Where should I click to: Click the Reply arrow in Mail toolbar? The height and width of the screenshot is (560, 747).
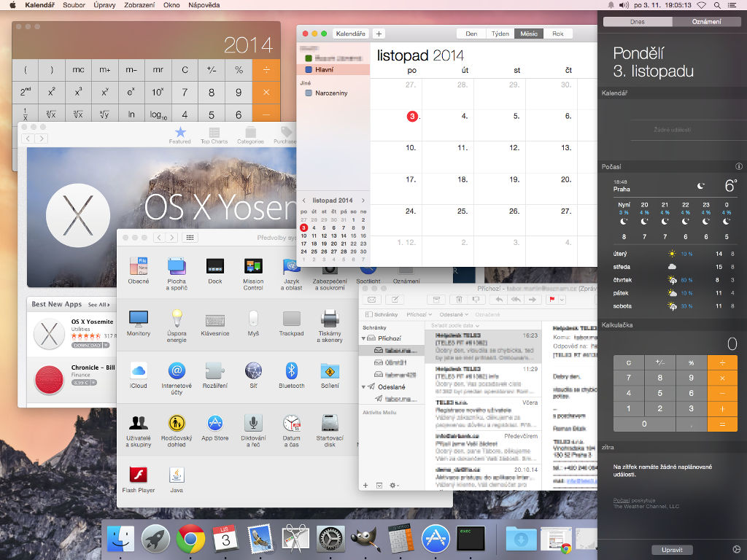point(499,300)
